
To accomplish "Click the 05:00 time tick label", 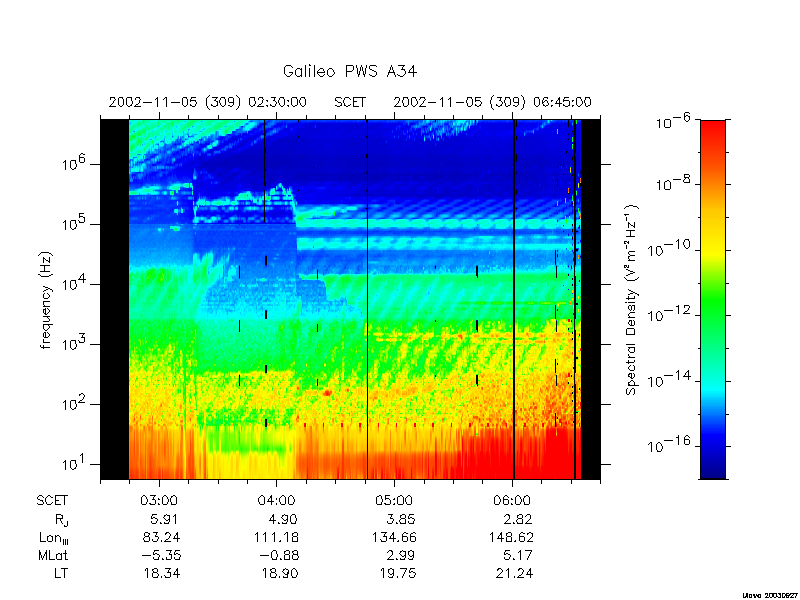I will [394, 501].
